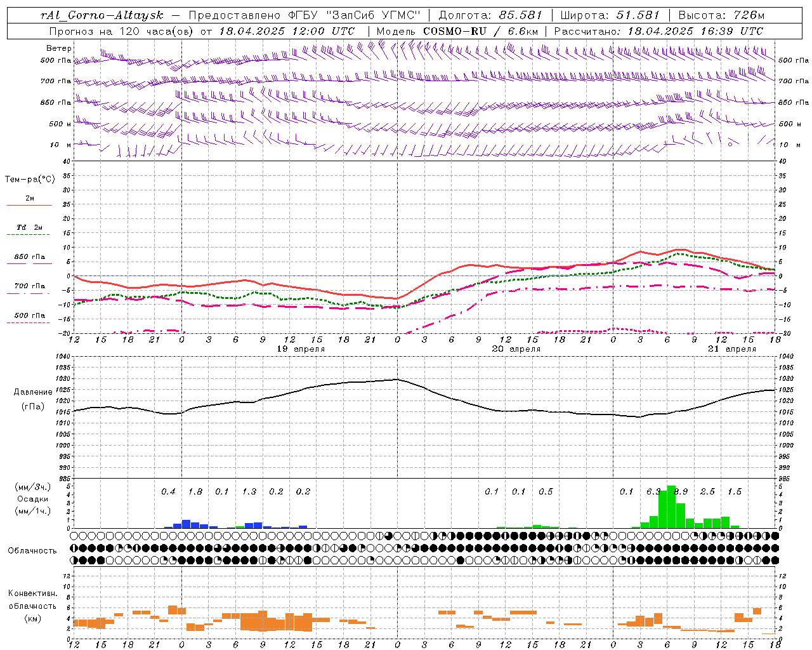Click the dashed line sample under Td 2м legend
Screen dimensions: 812x650
tap(29, 234)
